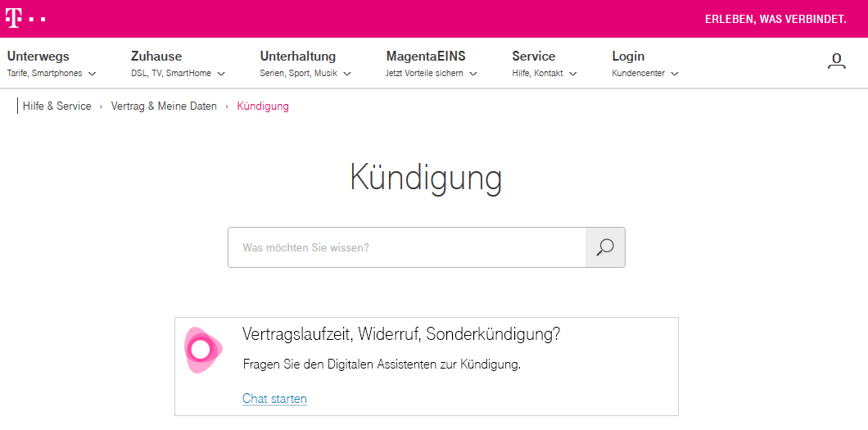The width and height of the screenshot is (868, 430).
Task: Expand the Unterwegs chevron dropdown
Action: 93,74
